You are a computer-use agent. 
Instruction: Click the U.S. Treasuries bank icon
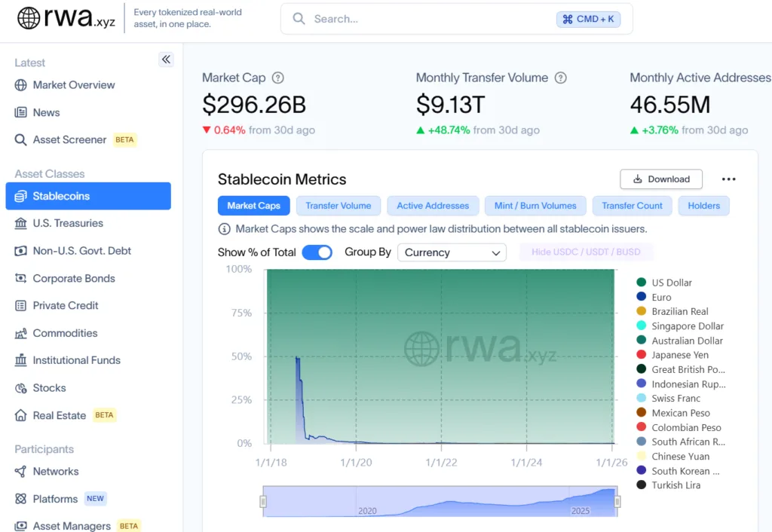[x=20, y=224]
